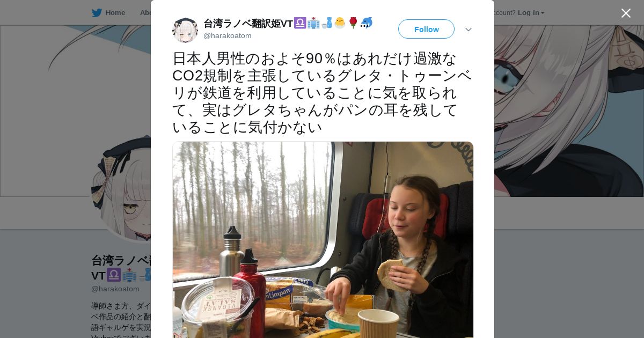Click the tweet text body
Viewport: 644px width, 338px height.
322,93
